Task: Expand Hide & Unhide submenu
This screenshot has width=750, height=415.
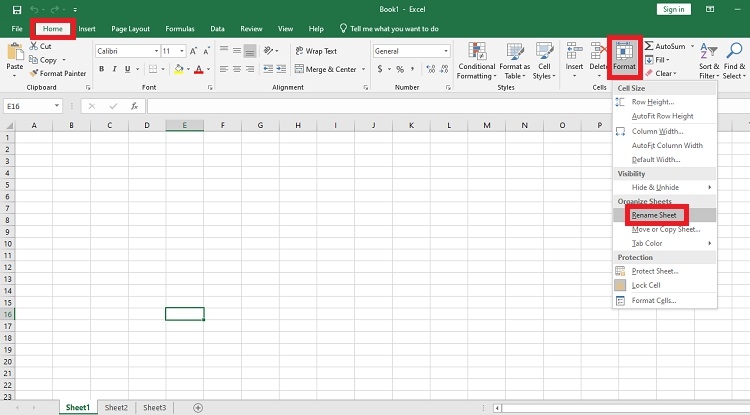Action: [664, 187]
